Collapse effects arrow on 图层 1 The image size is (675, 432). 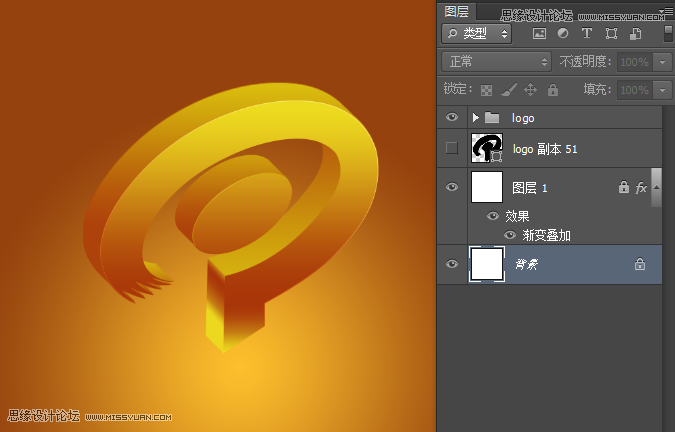656,187
